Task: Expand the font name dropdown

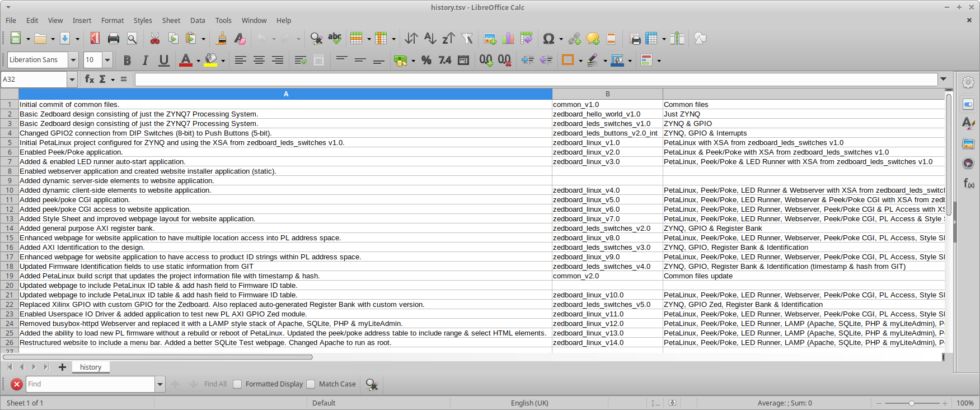Action: (73, 60)
